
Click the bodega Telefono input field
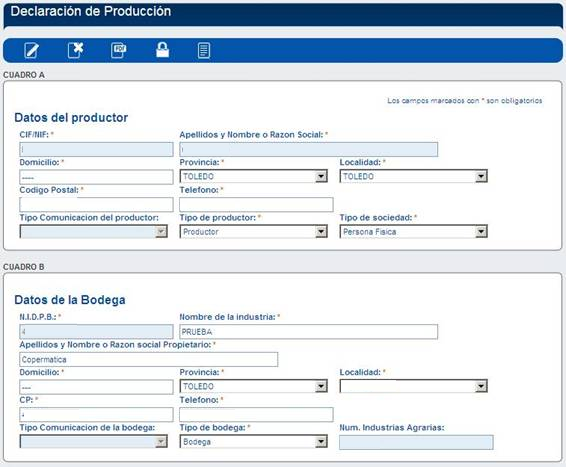point(256,415)
